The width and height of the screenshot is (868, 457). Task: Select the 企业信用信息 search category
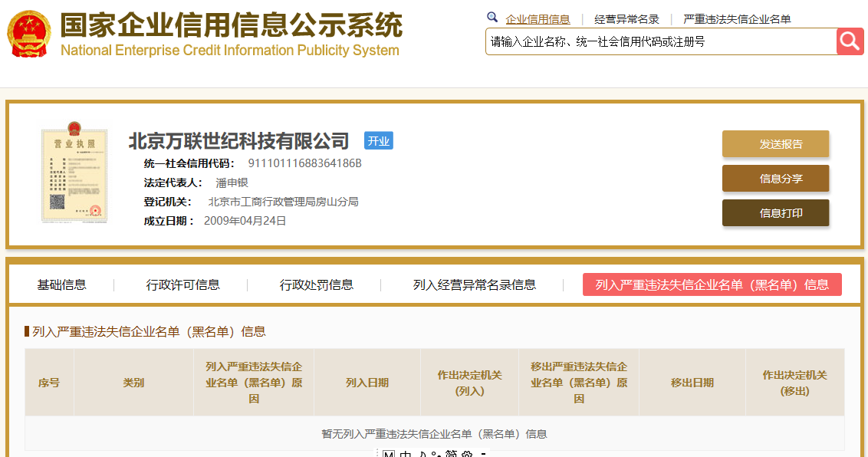(x=538, y=19)
